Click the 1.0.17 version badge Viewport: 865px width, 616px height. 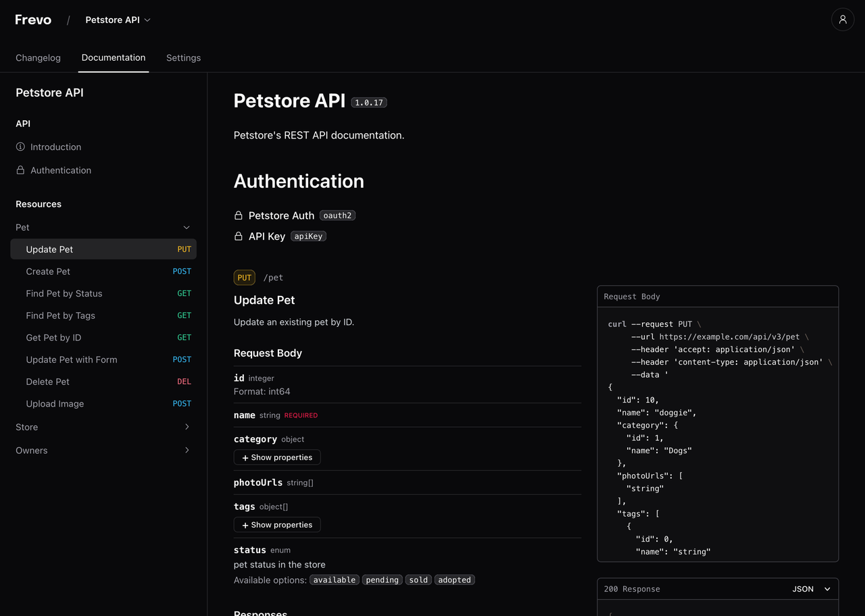369,103
